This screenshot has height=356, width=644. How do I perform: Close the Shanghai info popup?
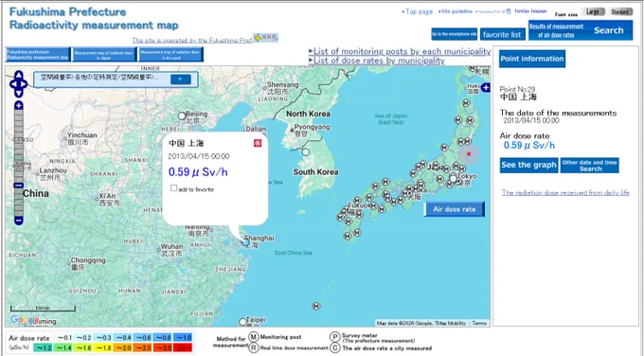pos(258,143)
